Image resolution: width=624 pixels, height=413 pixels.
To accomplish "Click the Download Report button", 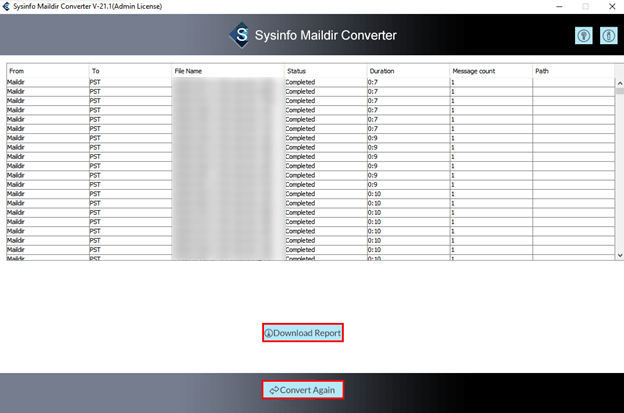I will pos(303,333).
